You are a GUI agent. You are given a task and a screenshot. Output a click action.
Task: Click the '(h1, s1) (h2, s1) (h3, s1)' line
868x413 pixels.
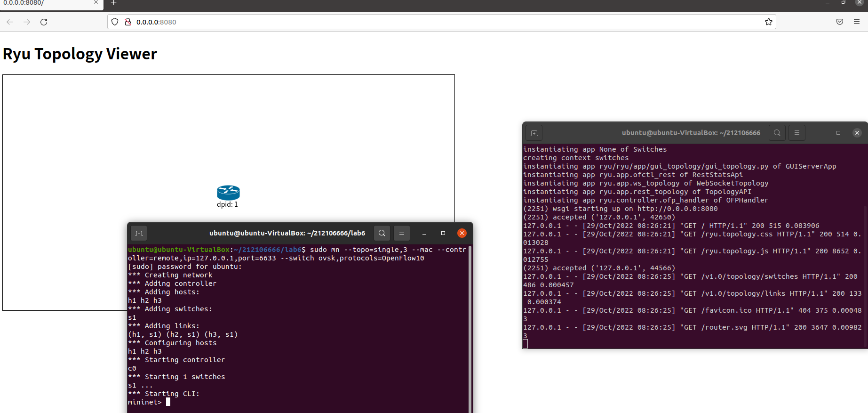point(183,334)
